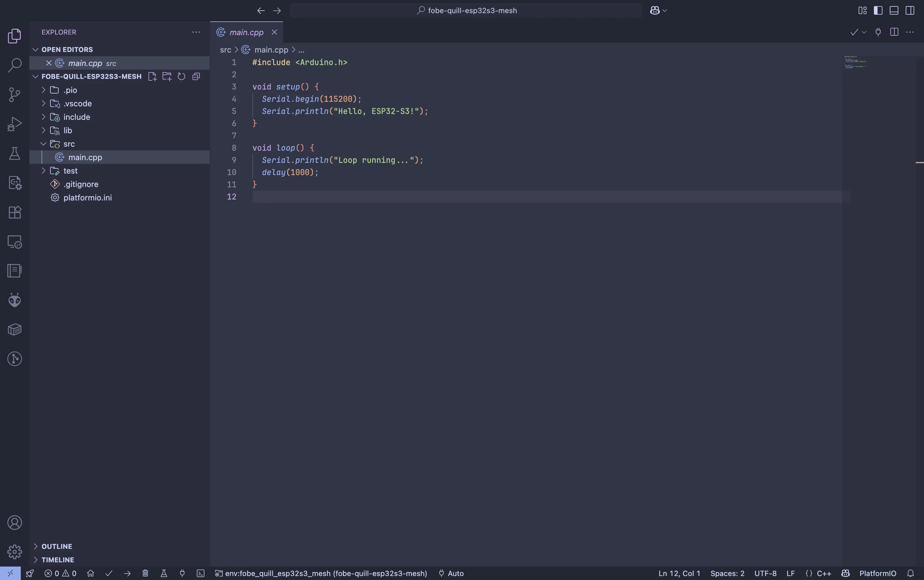Open PlatformIO Home with the house icon
Image resolution: width=924 pixels, height=580 pixels.
point(91,574)
